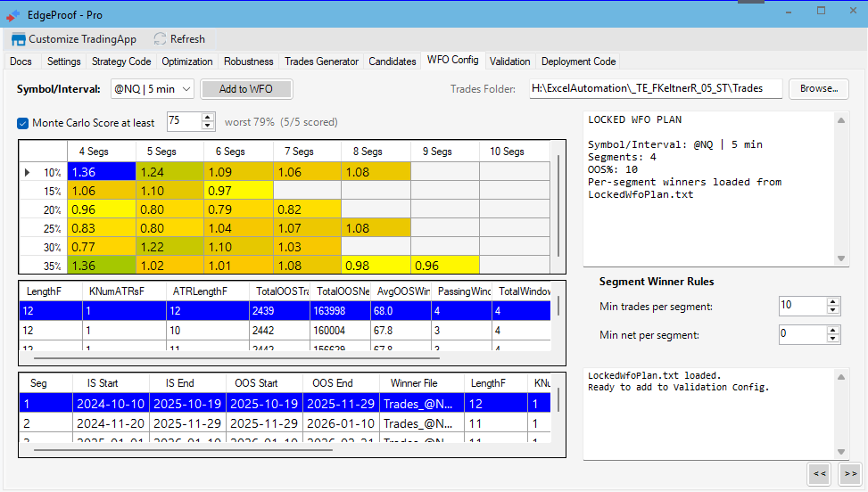Click the 4 Segs column header
The height and width of the screenshot is (492, 868).
coord(102,152)
